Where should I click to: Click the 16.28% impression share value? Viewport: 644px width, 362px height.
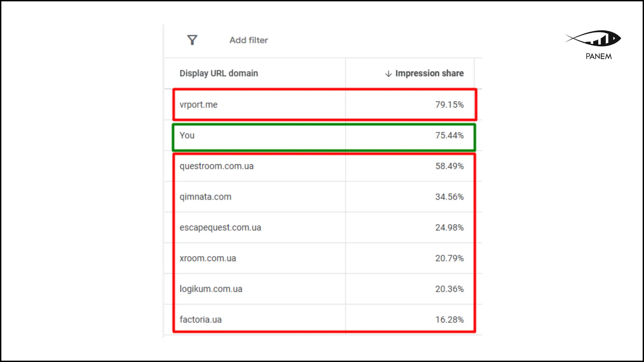pyautogui.click(x=449, y=320)
